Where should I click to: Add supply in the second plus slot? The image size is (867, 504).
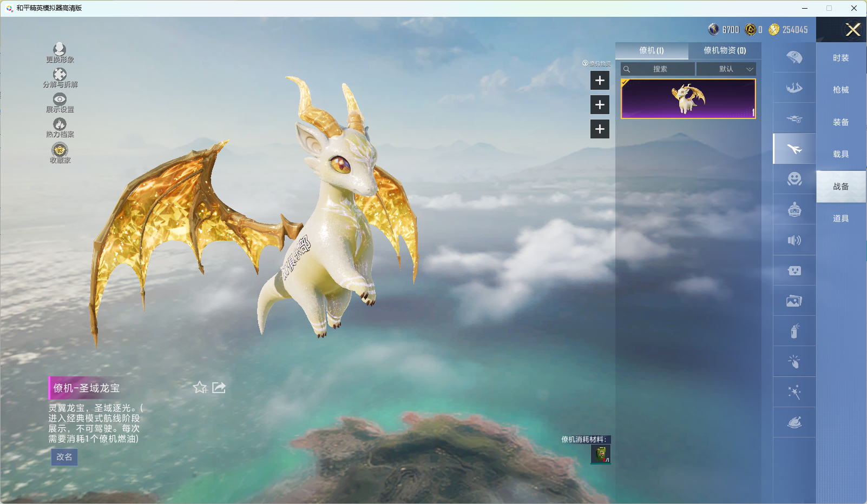click(600, 105)
